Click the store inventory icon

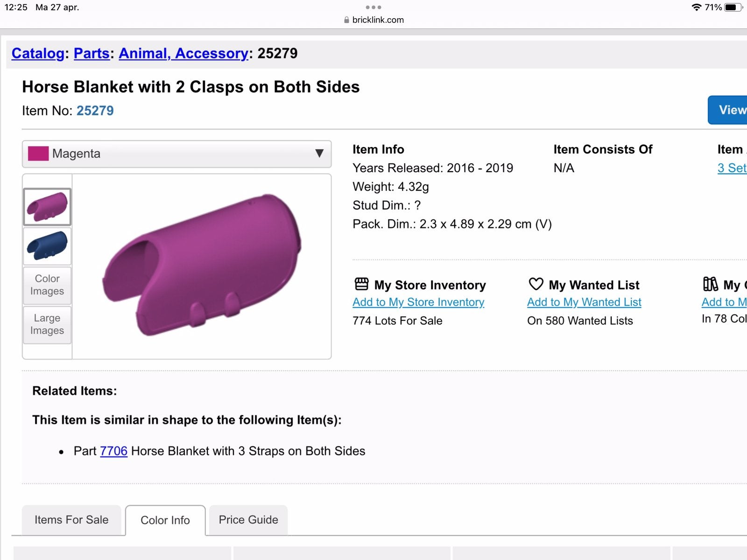click(x=361, y=284)
